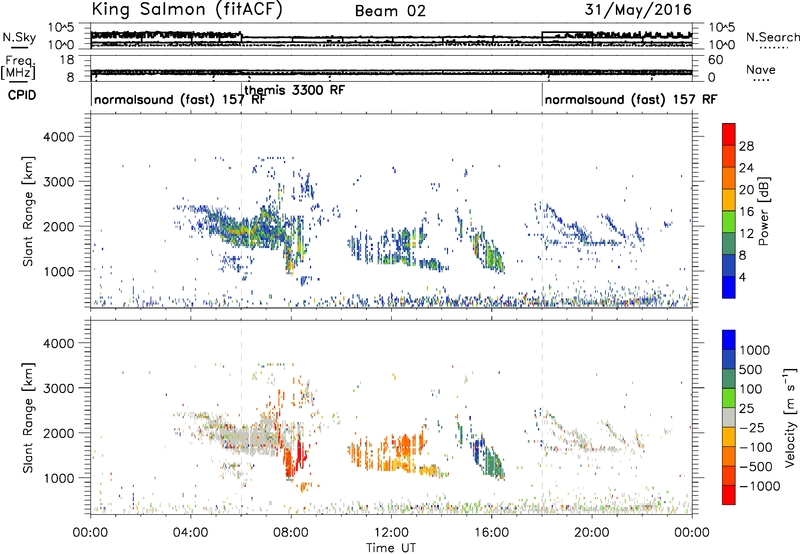This screenshot has height=554, width=800.
Task: Click the 'Beam 02' label
Action: (x=390, y=11)
